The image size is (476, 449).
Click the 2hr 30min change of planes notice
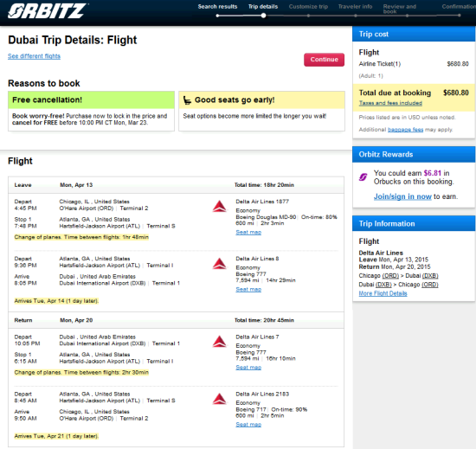pos(81,373)
